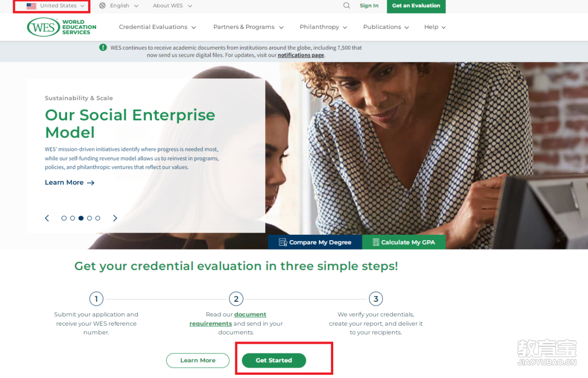588x378 pixels.
Task: Click the arrow next to Learn More
Action: 91,182
